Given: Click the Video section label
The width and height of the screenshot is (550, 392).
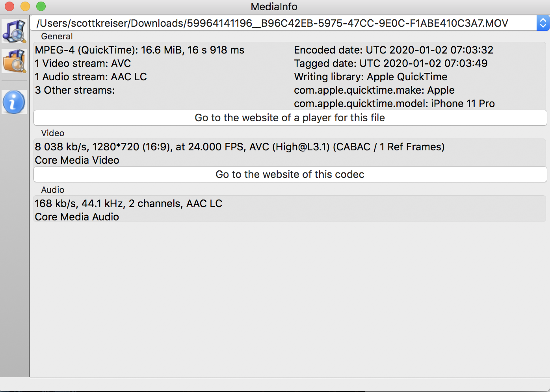Looking at the screenshot, I should 52,133.
